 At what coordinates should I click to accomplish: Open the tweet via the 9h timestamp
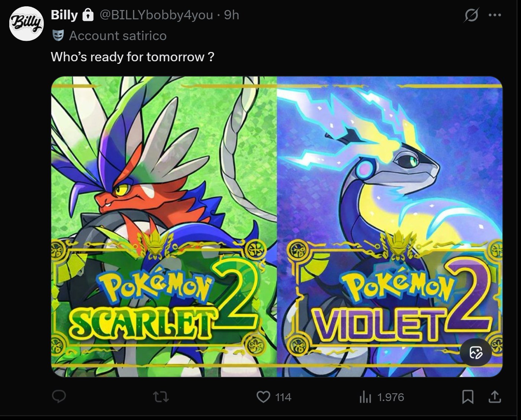tap(232, 15)
